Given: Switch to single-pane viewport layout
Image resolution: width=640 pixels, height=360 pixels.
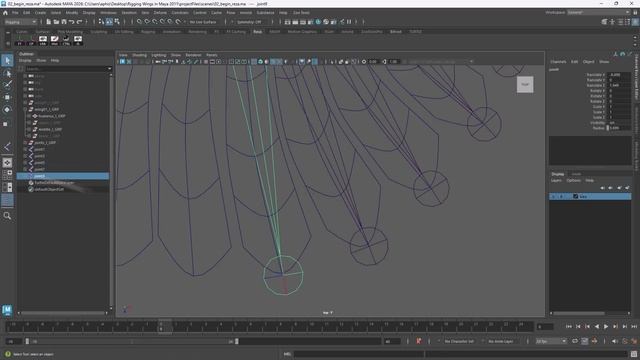Looking at the screenshot, I should tap(7, 162).
